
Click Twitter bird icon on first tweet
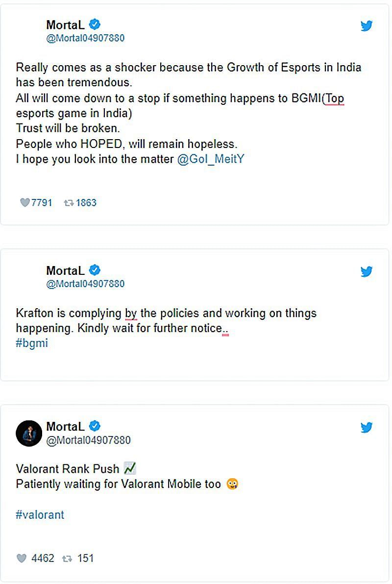coord(367,26)
